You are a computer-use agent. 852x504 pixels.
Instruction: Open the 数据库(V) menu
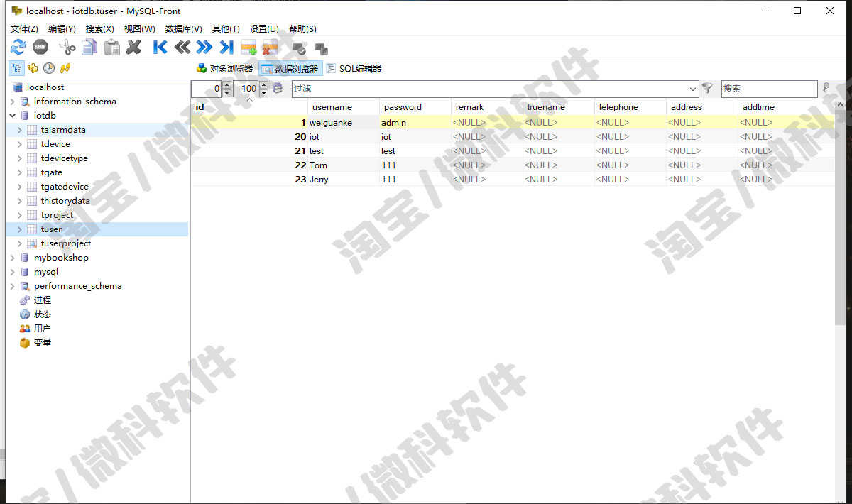tap(183, 29)
